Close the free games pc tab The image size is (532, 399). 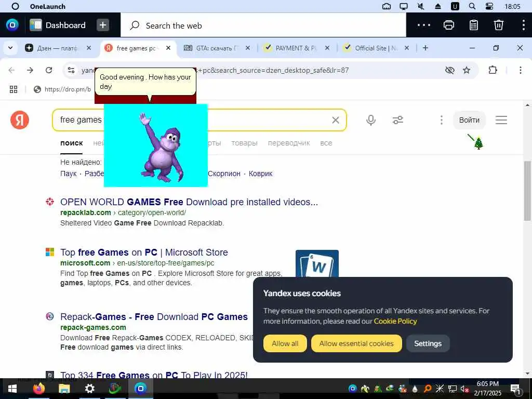[168, 48]
